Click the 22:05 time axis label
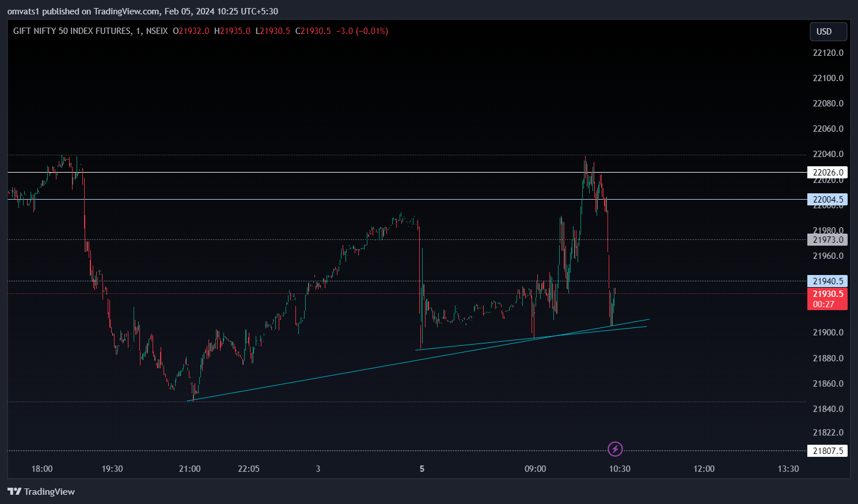The height and width of the screenshot is (504, 858). tap(249, 469)
